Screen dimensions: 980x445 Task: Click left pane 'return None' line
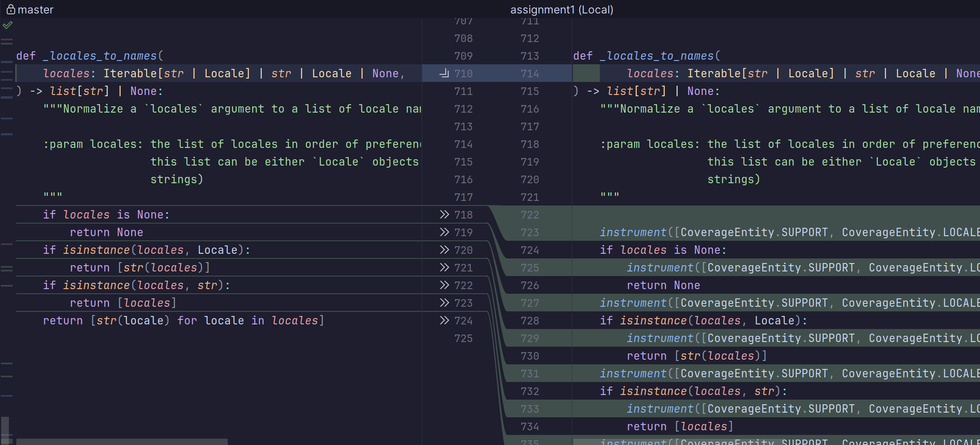click(x=106, y=232)
